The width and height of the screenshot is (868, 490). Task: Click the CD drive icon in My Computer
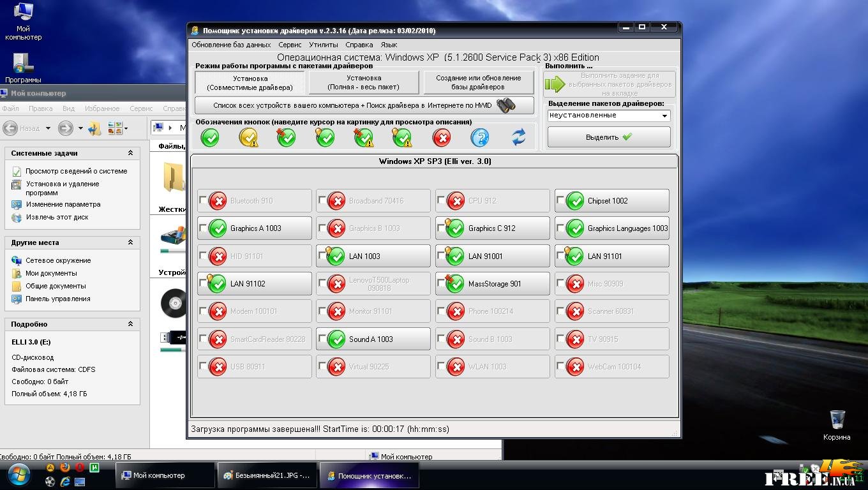click(x=172, y=302)
